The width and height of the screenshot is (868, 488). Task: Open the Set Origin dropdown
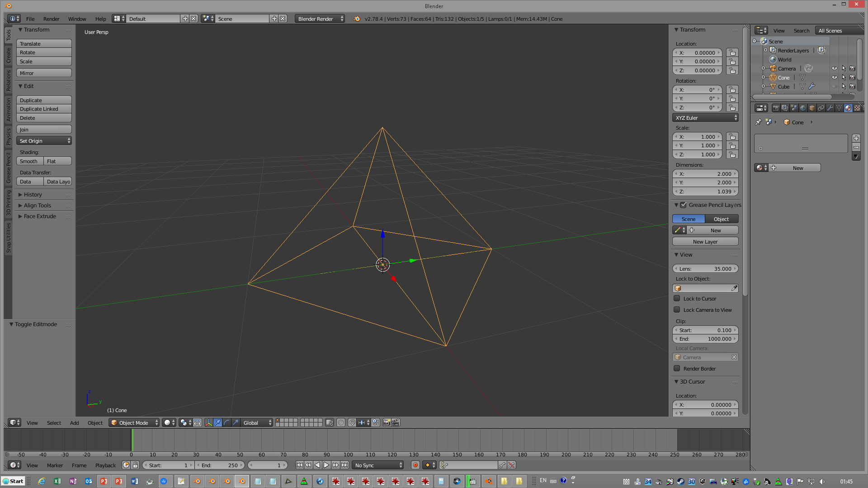pos(44,141)
